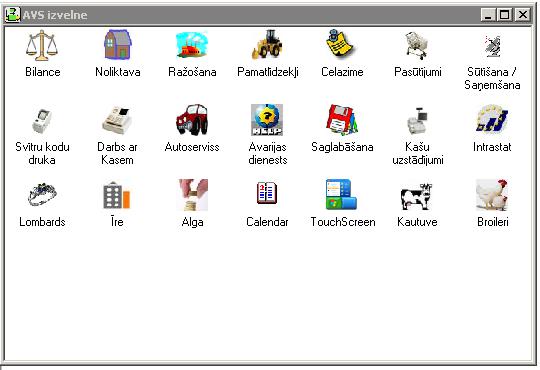540x370 pixels.
Task: Launch the Ražošana factory module
Action: pos(192,45)
